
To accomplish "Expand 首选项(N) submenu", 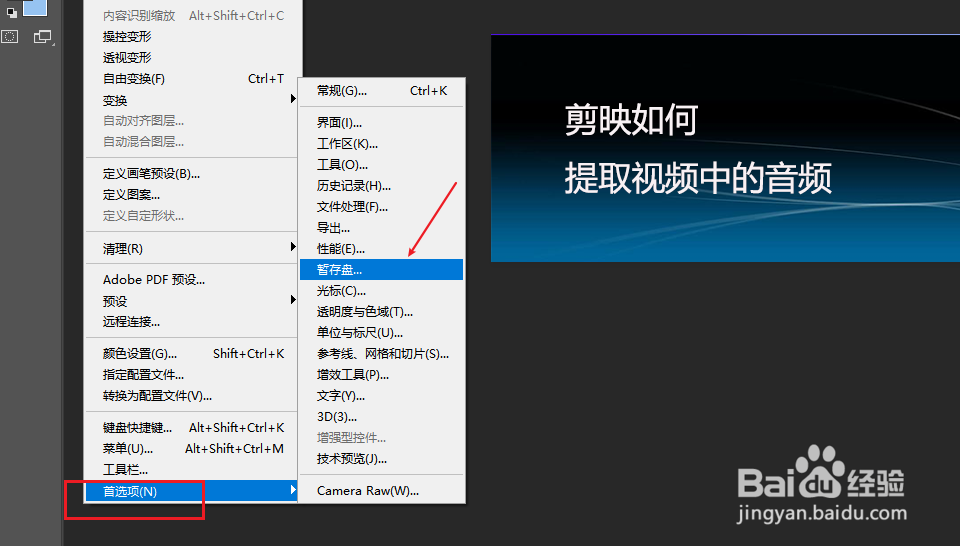I will point(193,491).
